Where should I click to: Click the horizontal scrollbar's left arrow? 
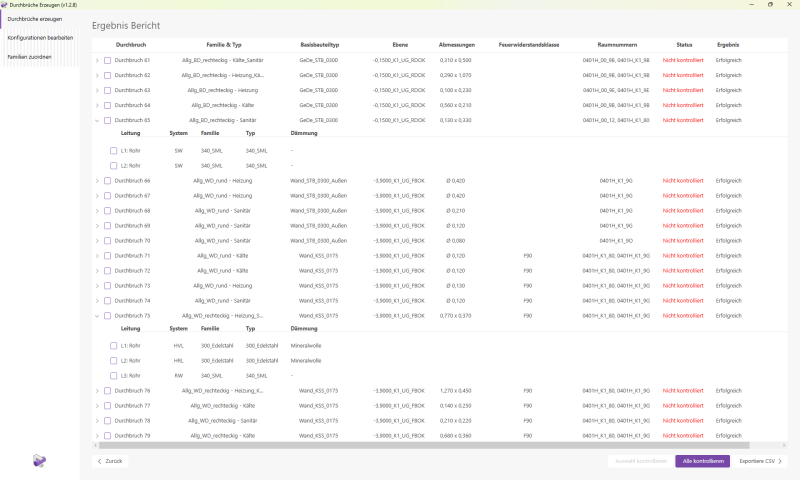(x=94, y=443)
